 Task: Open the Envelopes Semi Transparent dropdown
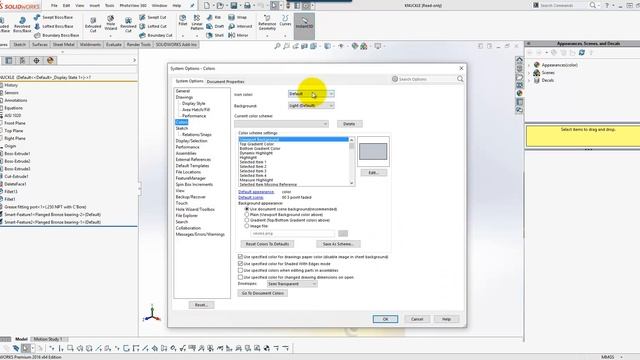[292, 284]
